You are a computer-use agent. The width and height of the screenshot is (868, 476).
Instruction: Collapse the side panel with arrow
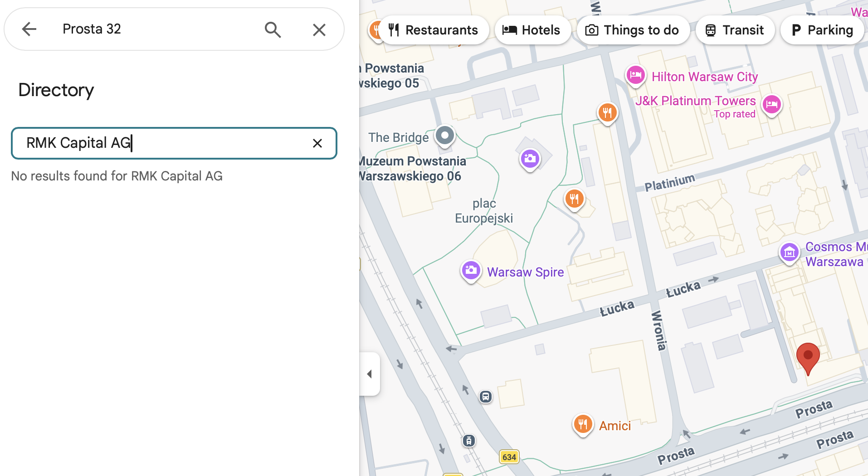370,374
